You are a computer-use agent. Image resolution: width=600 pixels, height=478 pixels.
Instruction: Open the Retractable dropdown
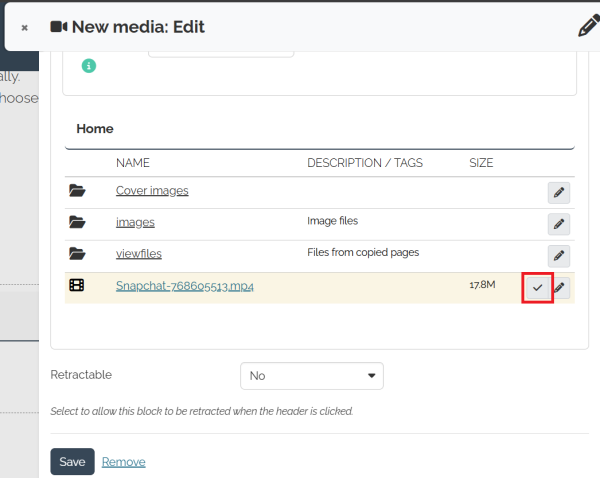[312, 376]
